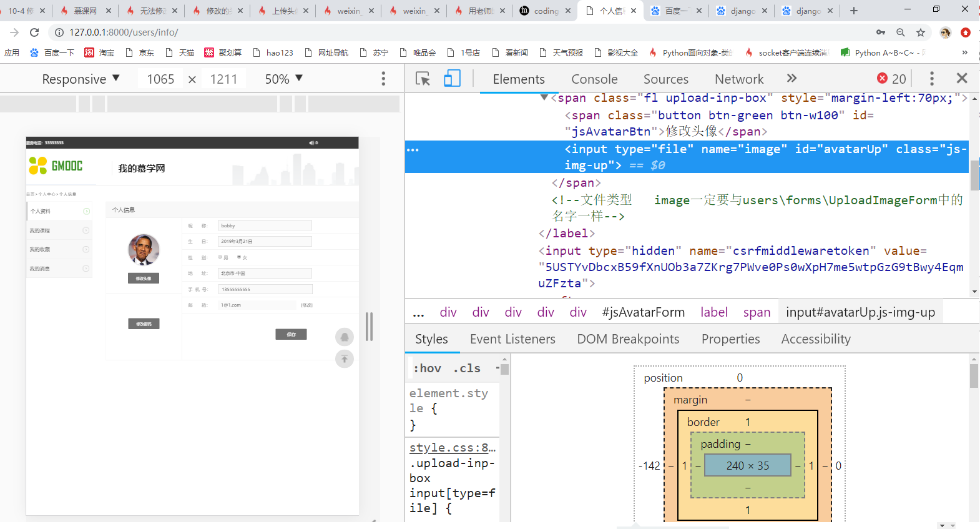This screenshot has width=980, height=529.
Task: Switch to the Console tab
Action: [x=594, y=79]
